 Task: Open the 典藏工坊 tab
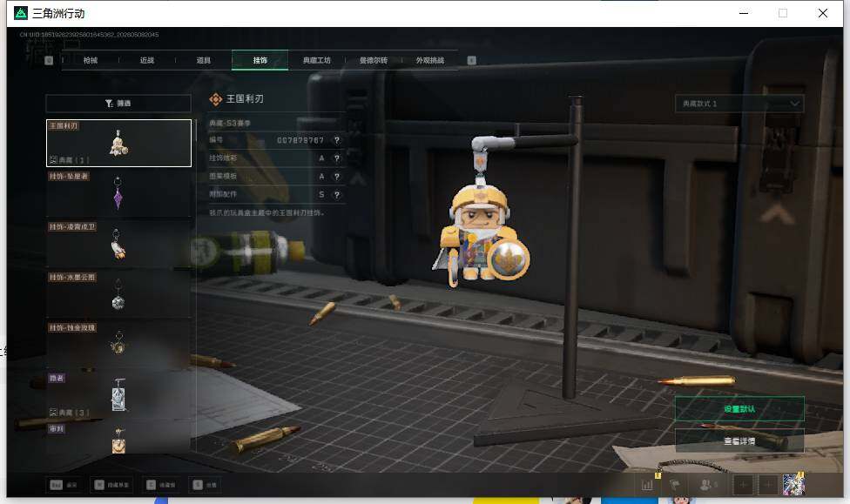(x=317, y=60)
